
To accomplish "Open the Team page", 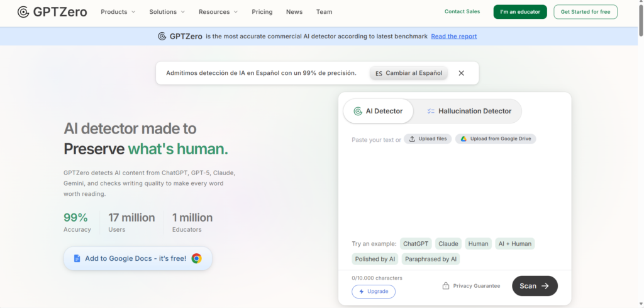I will (324, 12).
